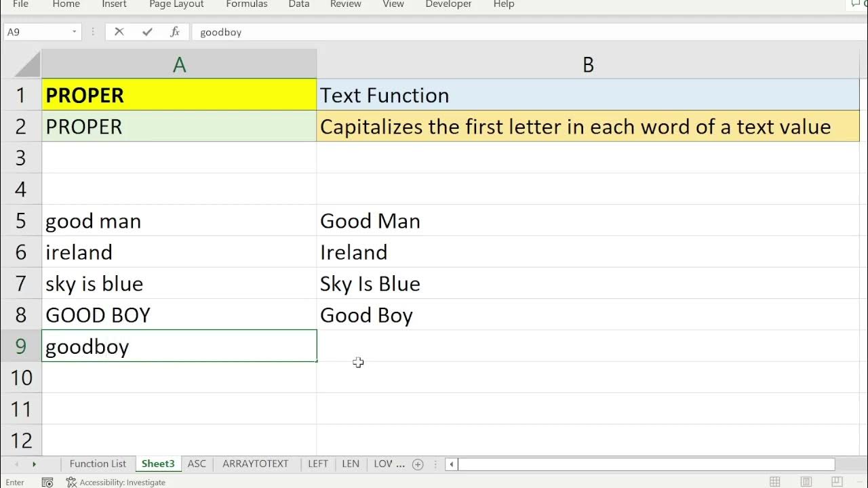Open the Insert Function dialog (fx)
Viewport: 868px width, 488px height.
[175, 32]
